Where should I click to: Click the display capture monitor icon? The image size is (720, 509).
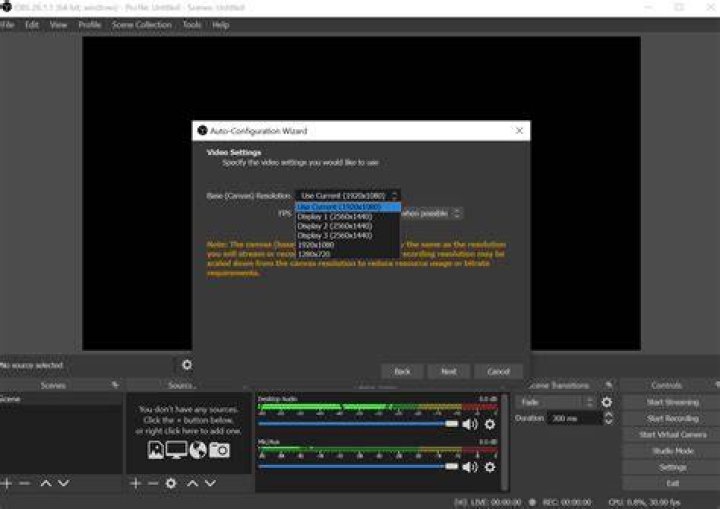point(176,450)
